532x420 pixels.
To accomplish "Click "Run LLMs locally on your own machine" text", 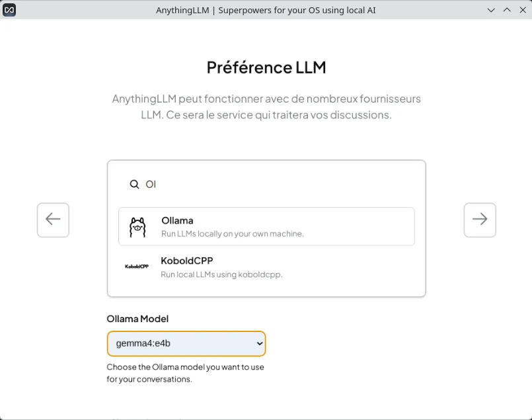I will point(233,234).
